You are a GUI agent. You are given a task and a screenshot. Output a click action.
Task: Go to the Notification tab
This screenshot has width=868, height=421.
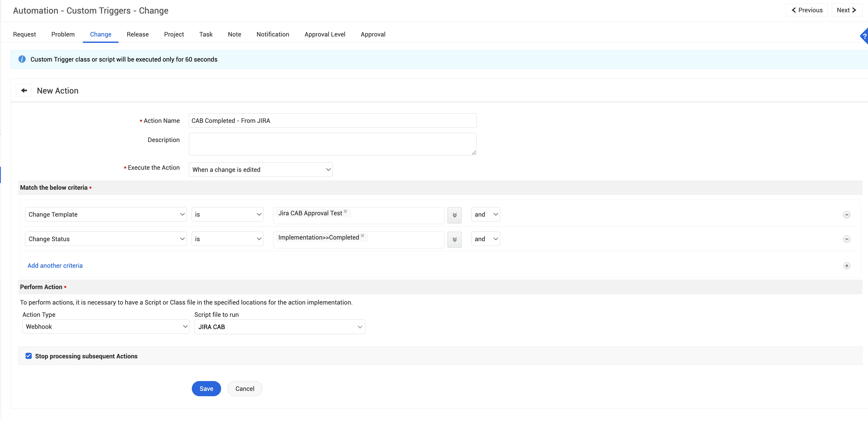coord(273,34)
